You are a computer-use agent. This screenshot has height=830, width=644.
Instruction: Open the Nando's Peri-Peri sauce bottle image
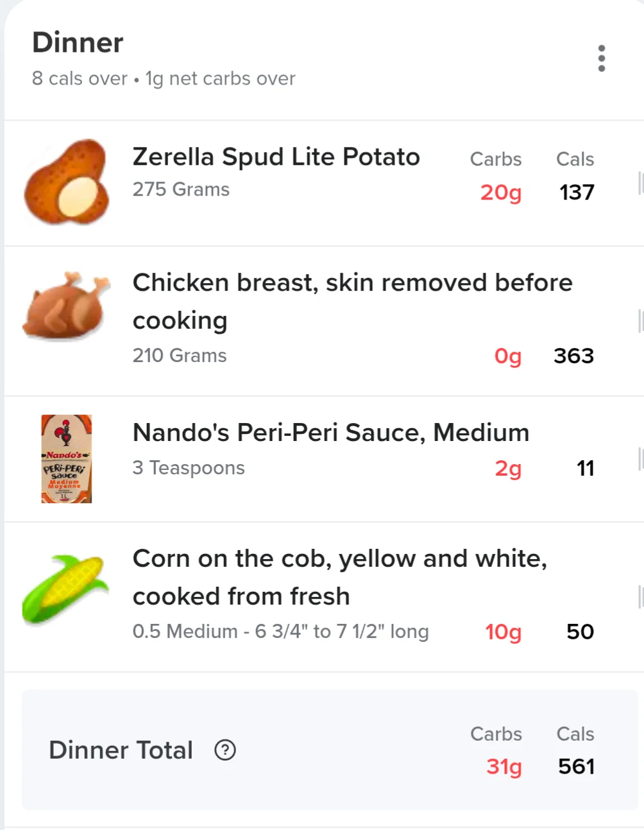pyautogui.click(x=67, y=458)
